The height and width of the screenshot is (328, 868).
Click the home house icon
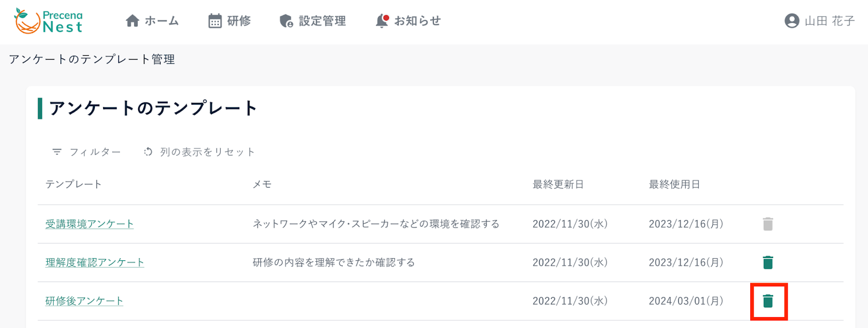pos(132,21)
